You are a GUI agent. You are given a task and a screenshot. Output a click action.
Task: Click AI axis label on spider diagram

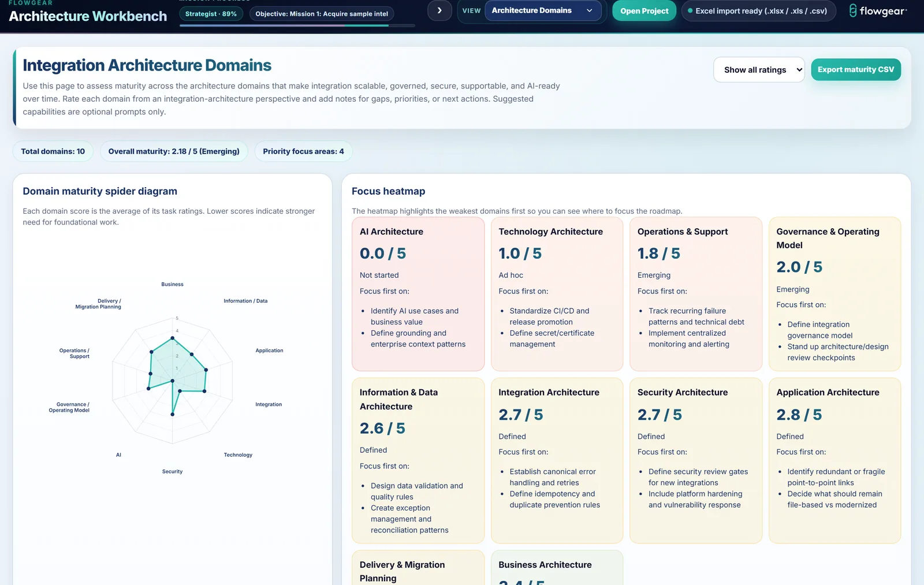118,455
